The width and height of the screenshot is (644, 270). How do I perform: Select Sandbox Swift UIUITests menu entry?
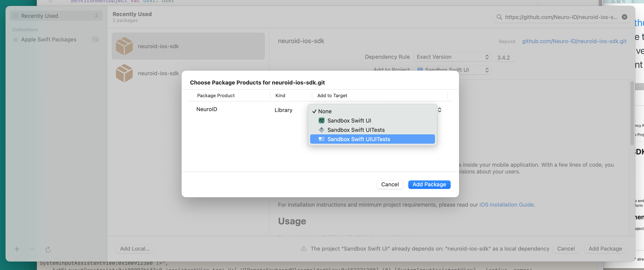[372, 139]
